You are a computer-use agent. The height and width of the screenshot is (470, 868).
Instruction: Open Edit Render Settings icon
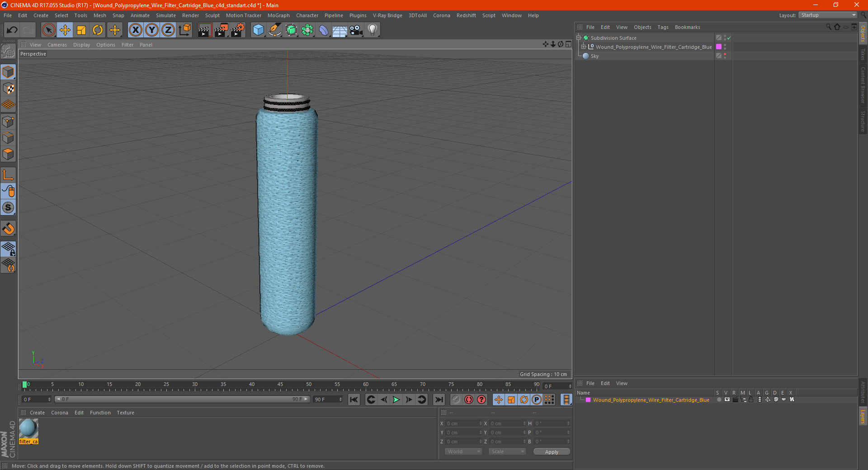238,30
